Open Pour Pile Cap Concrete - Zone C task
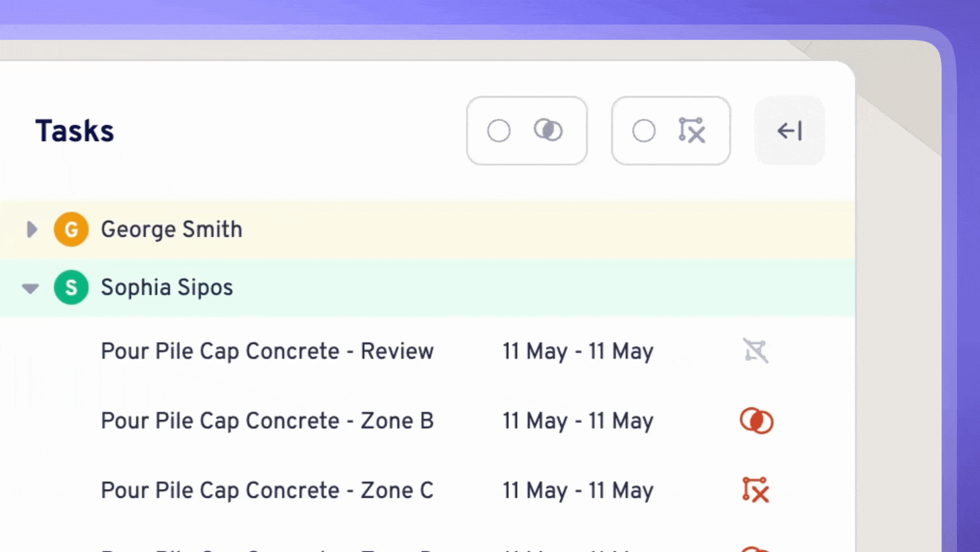Screen dimensions: 980x552 click(267, 490)
